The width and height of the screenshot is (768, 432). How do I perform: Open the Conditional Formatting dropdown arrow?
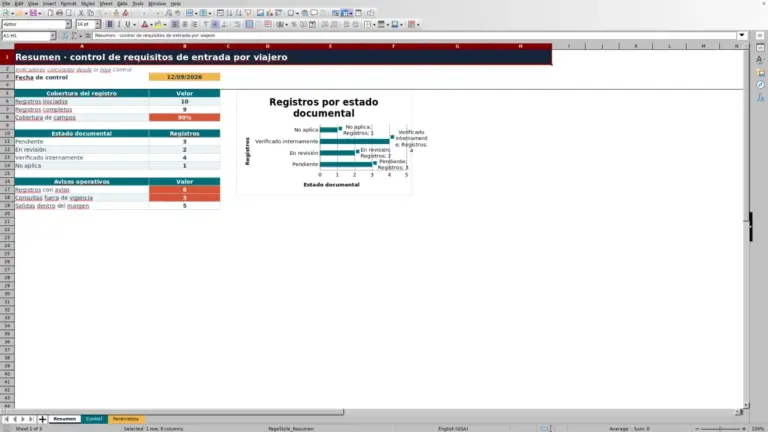click(x=418, y=24)
